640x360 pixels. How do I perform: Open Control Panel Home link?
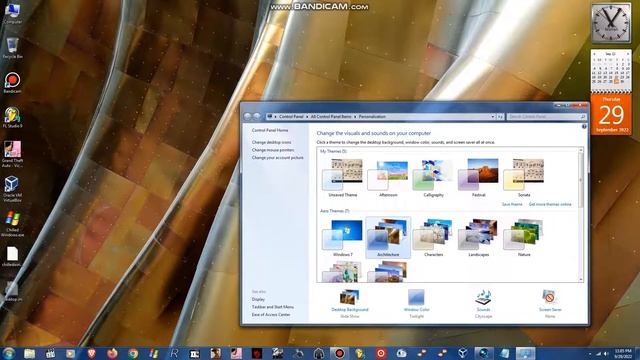(x=270, y=130)
